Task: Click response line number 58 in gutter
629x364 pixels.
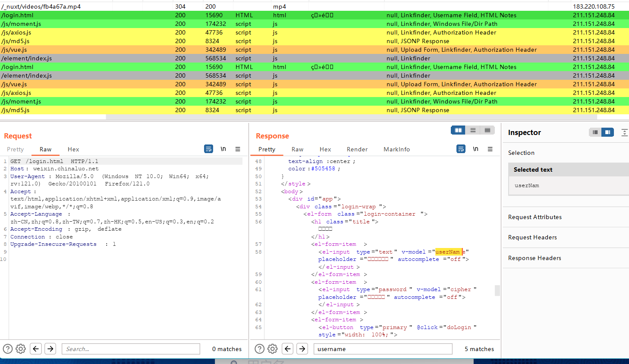Action: 258,252
